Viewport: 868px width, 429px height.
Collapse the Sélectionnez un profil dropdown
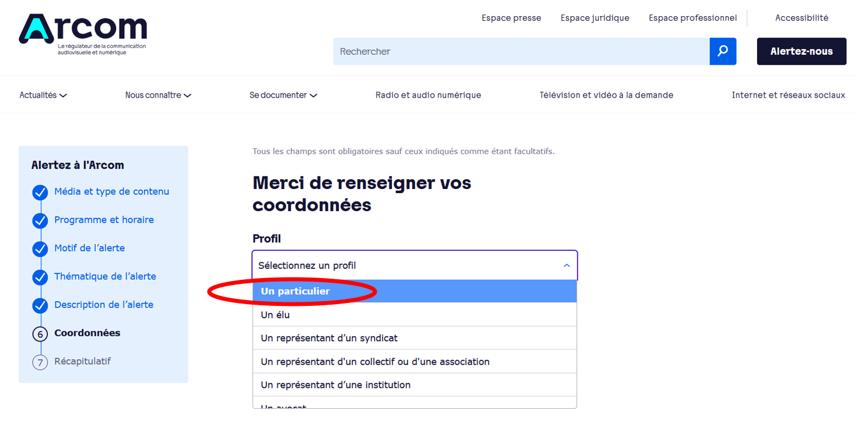(x=414, y=266)
